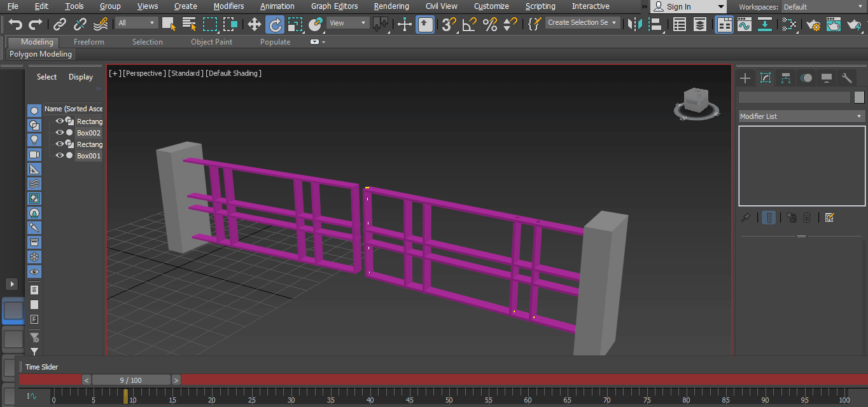The width and height of the screenshot is (868, 407).
Task: Click the [Default Shading] viewport label
Action: coord(234,73)
